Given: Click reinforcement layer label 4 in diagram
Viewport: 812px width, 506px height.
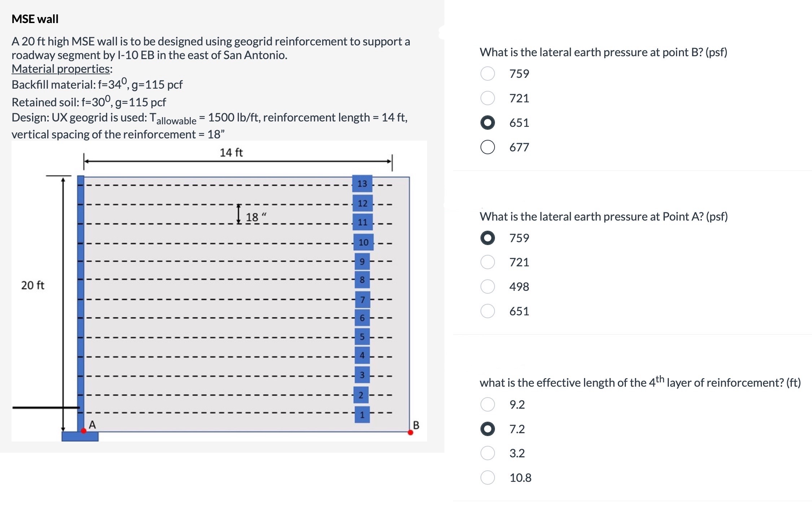Looking at the screenshot, I should (x=362, y=355).
